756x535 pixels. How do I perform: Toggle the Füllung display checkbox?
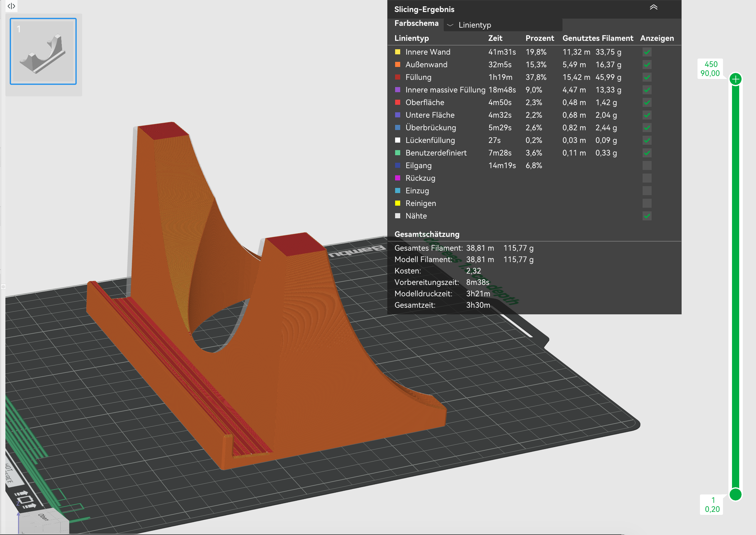pos(647,77)
